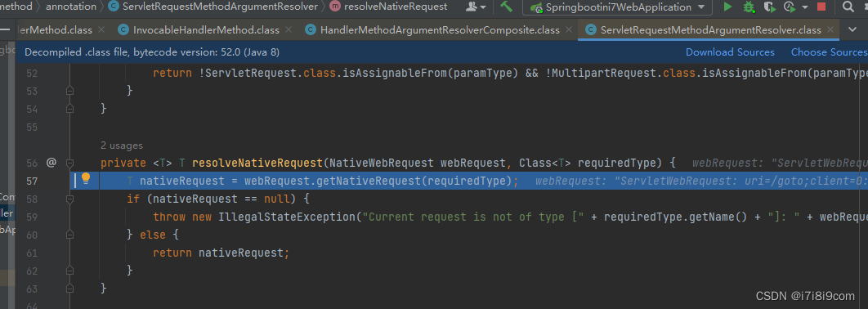Viewport: 868px width, 309px height.
Task: Start debugging with the green bug icon
Action: [749, 7]
